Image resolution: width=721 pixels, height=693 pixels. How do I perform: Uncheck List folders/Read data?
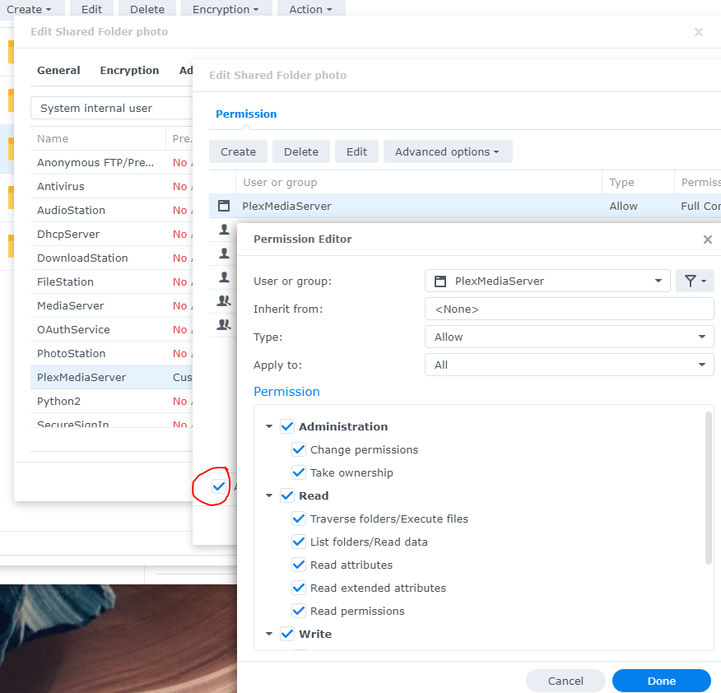[x=298, y=541]
